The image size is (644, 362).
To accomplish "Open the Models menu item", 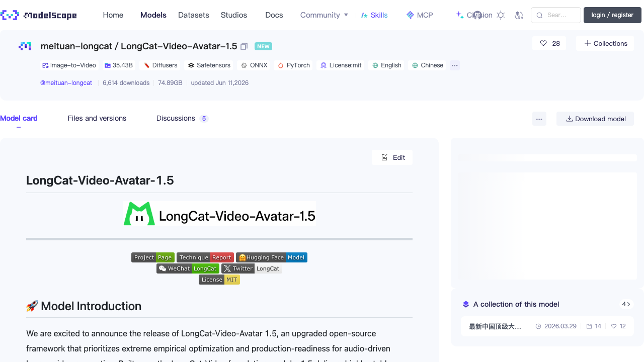I will [x=153, y=15].
